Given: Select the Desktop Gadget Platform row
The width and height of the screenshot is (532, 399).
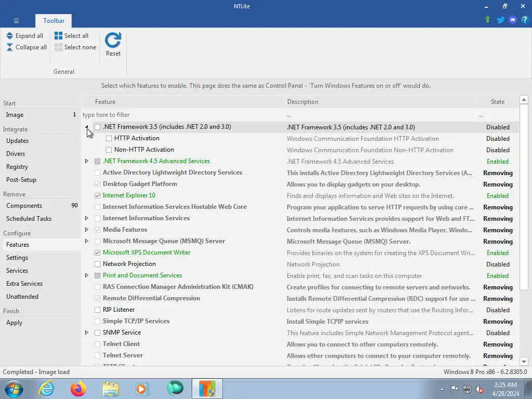Looking at the screenshot, I should (x=300, y=184).
